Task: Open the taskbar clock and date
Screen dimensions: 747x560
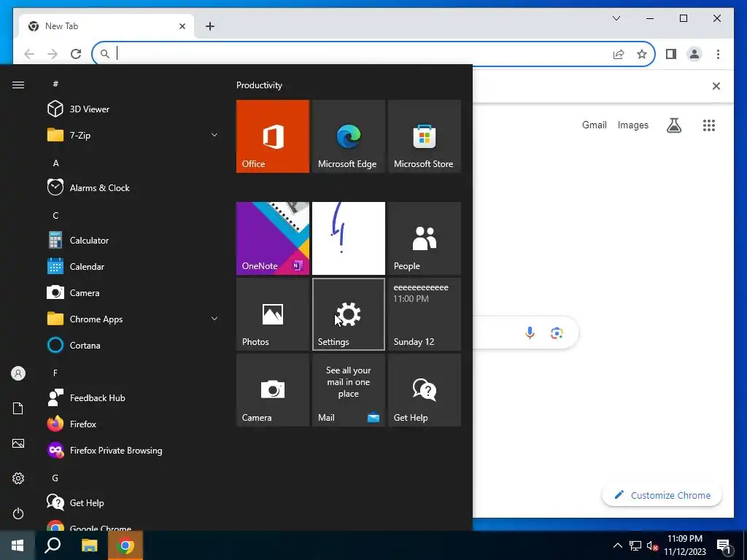Action: (685, 545)
